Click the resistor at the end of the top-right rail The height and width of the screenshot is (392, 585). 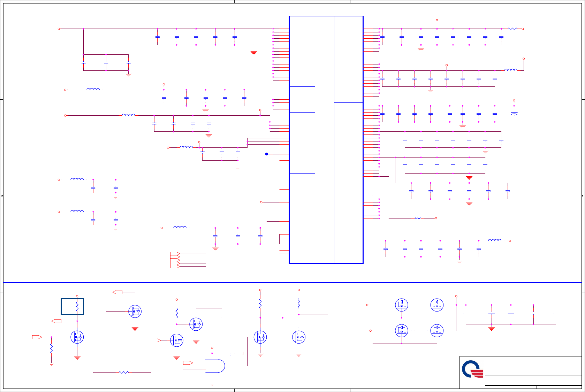[x=512, y=29]
